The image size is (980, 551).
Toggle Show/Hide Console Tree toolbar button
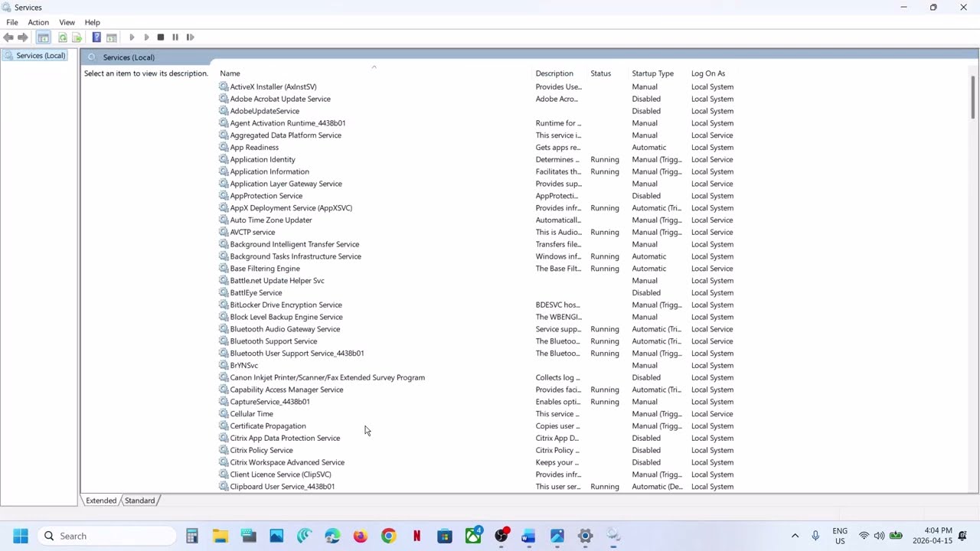click(44, 37)
